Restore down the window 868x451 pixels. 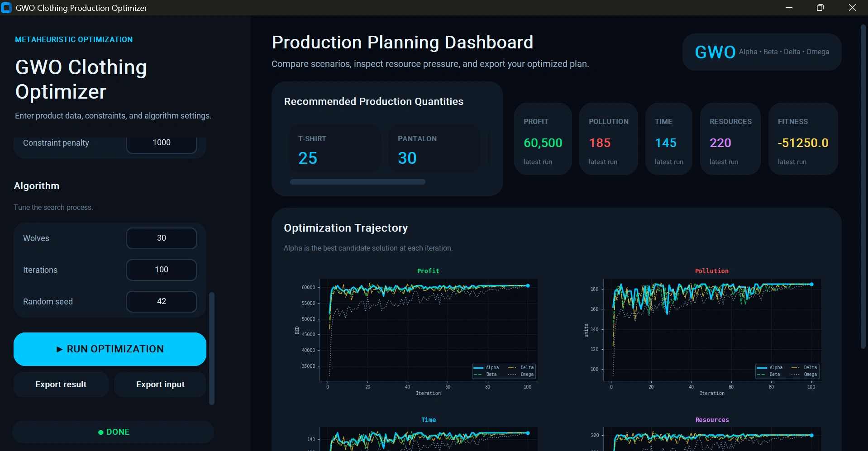[820, 8]
